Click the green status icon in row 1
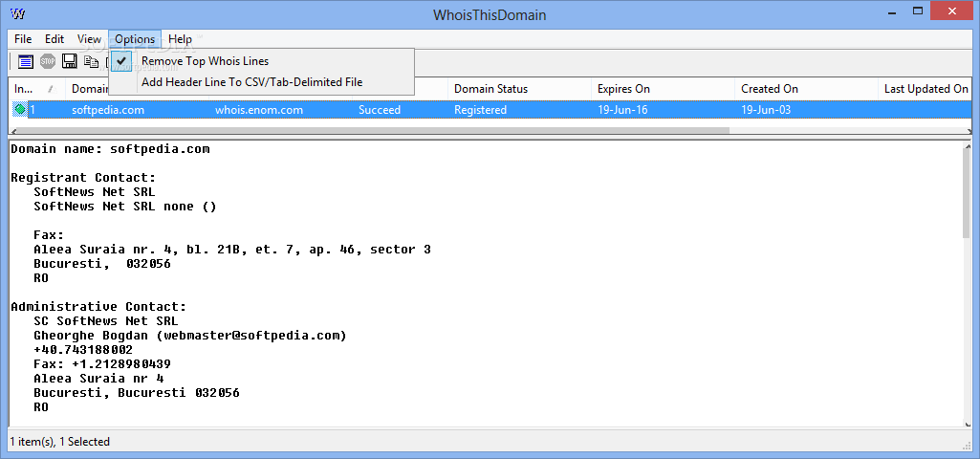This screenshot has height=459, width=980. [20, 109]
